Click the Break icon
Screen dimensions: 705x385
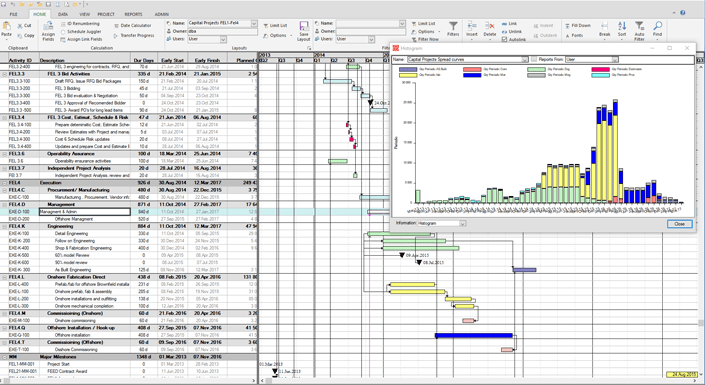coord(605,27)
